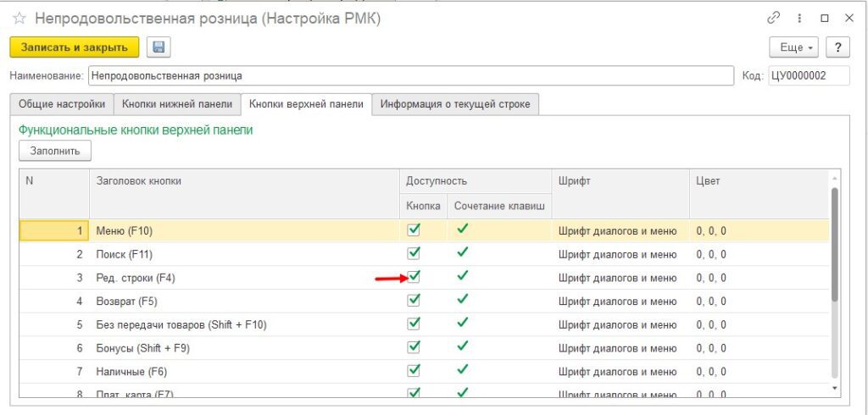Toggle green key-combo checkmark for Наличные (F6)
The image size is (868, 415).
[x=462, y=369]
